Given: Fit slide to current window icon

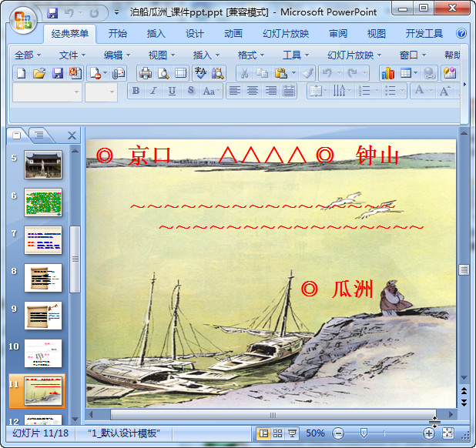Looking at the screenshot, I should [x=448, y=433].
